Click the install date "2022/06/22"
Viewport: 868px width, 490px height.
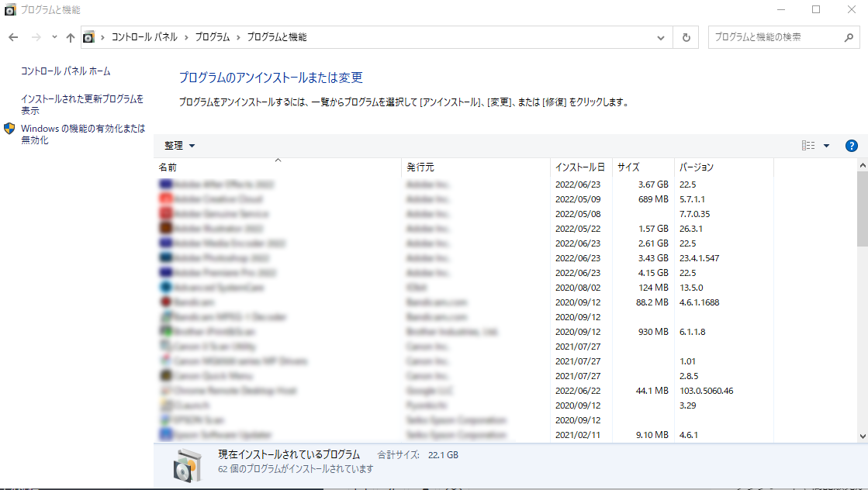[578, 391]
